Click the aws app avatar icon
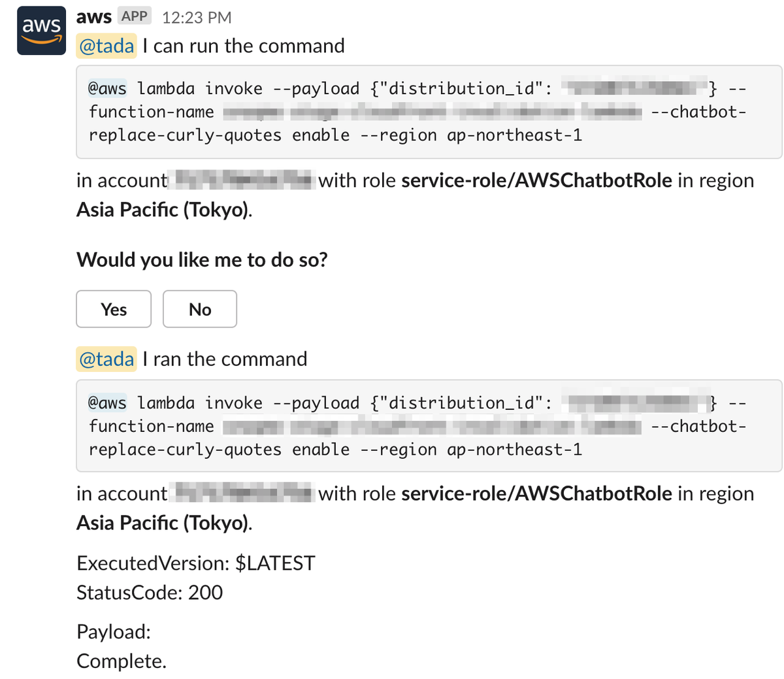 (41, 31)
